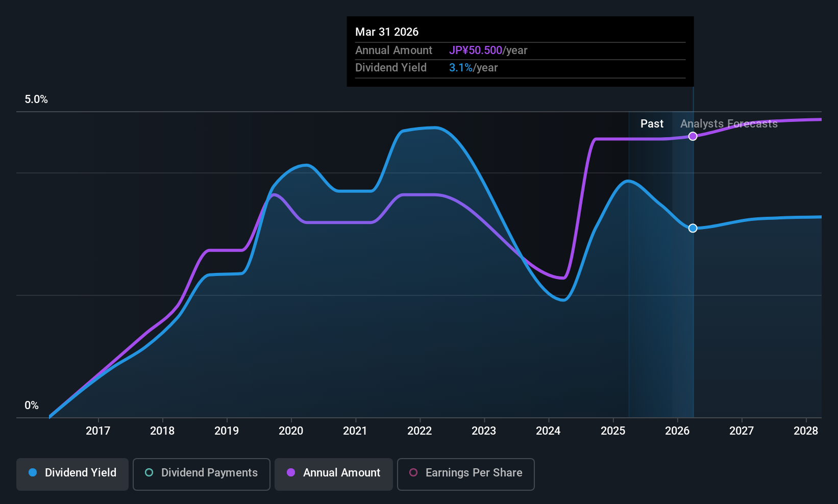Click the 0% y-axis label
838x504 pixels.
click(x=32, y=406)
